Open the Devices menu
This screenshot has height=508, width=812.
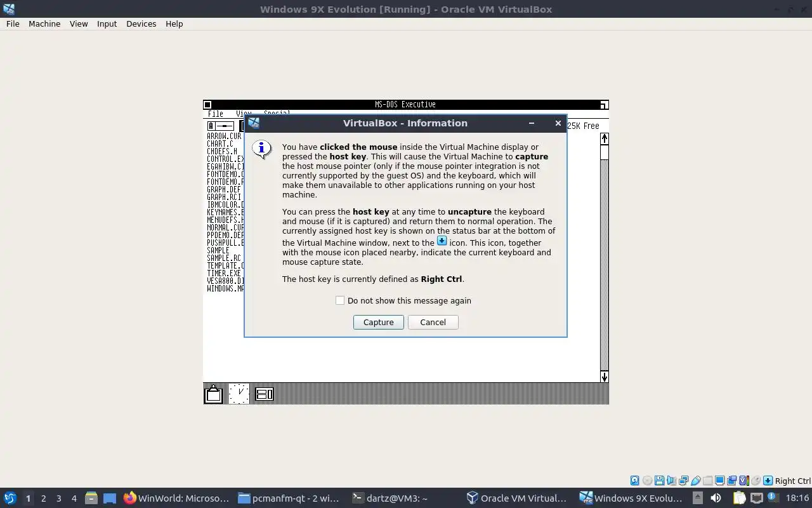pos(141,23)
